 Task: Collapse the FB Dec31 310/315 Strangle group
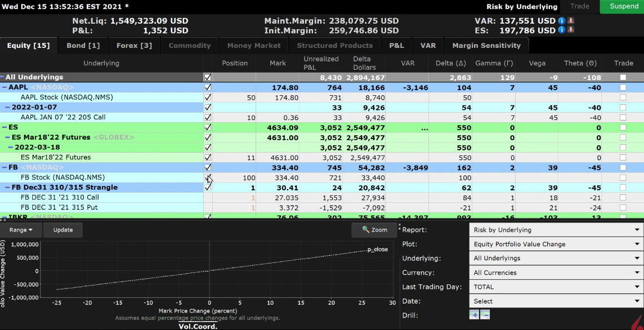pos(7,188)
